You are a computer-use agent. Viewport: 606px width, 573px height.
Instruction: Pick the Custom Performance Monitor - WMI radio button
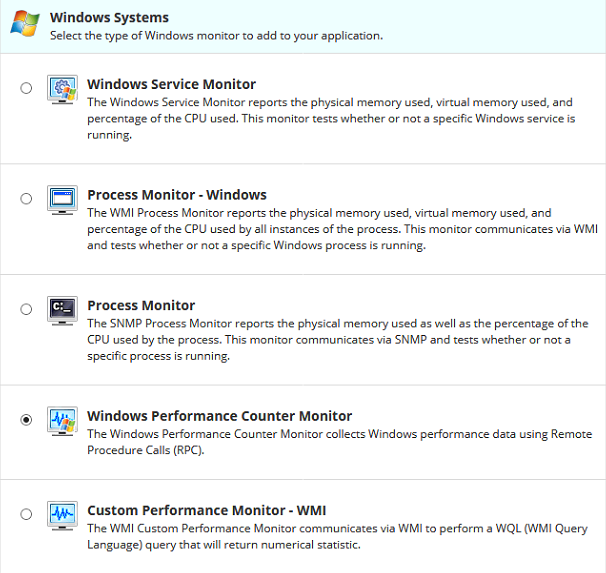coord(26,514)
